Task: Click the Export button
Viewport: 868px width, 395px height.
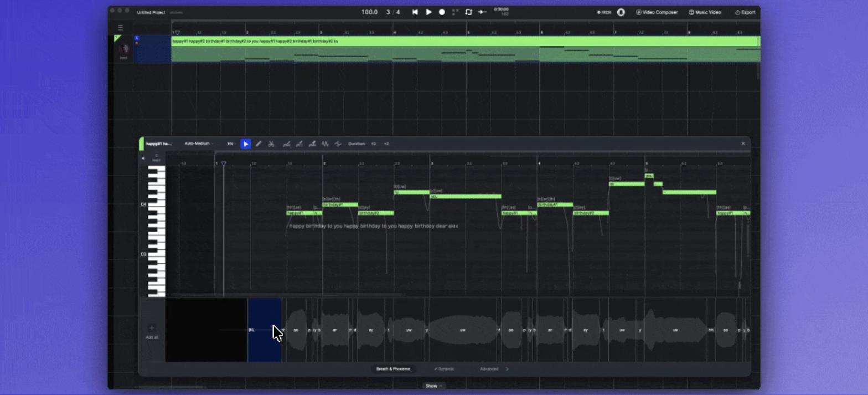Action: coord(745,12)
